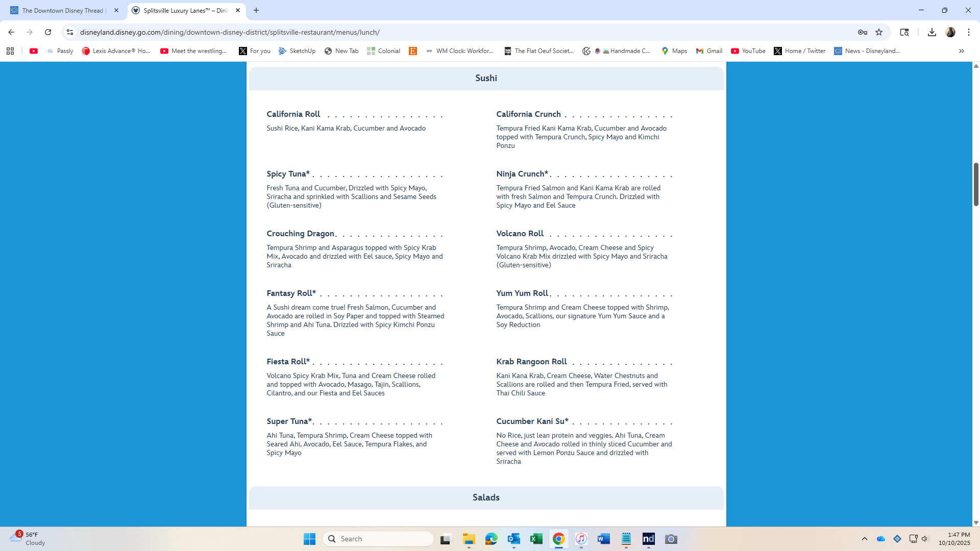Image resolution: width=980 pixels, height=551 pixels.
Task: Click the vertical scrollbar thumb
Action: (x=976, y=184)
